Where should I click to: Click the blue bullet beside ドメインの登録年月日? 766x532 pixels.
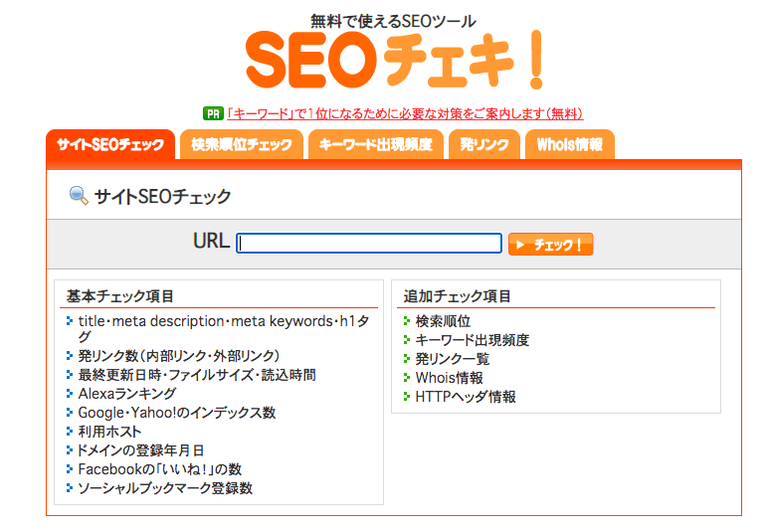pos(70,449)
